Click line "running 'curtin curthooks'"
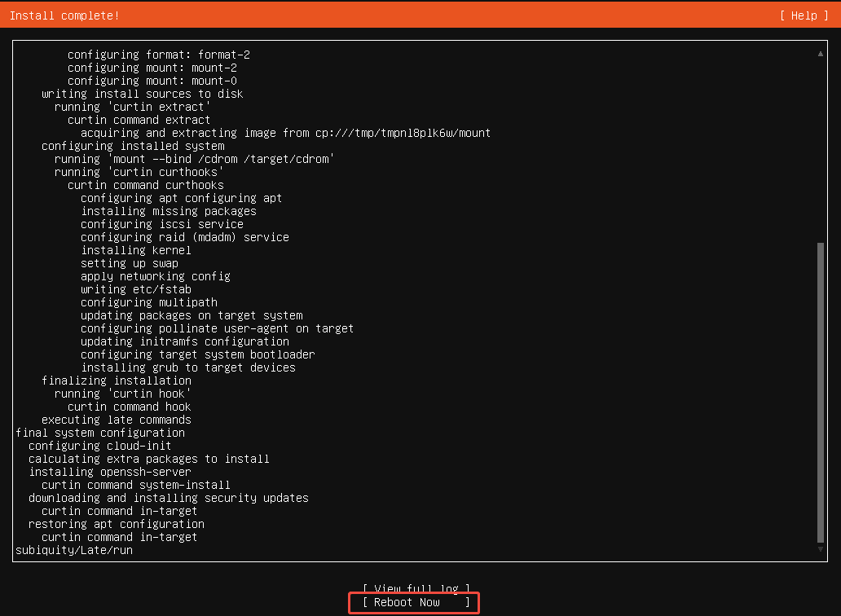 [139, 172]
